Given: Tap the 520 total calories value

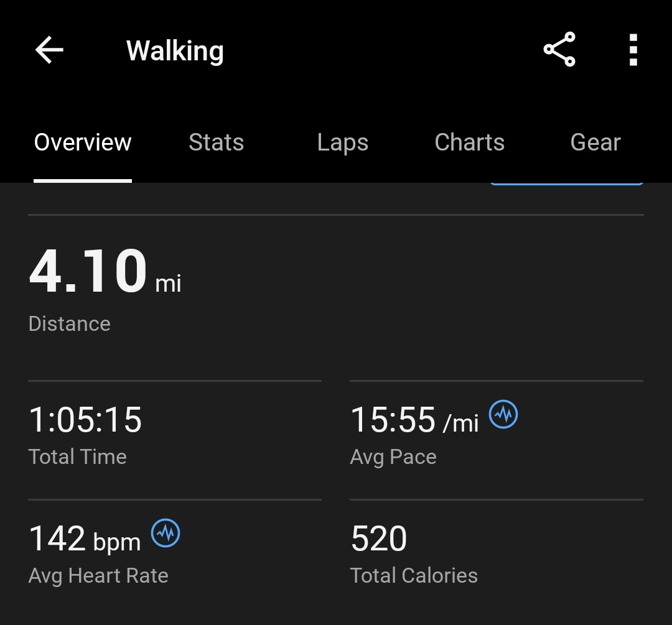Looking at the screenshot, I should [x=379, y=539].
